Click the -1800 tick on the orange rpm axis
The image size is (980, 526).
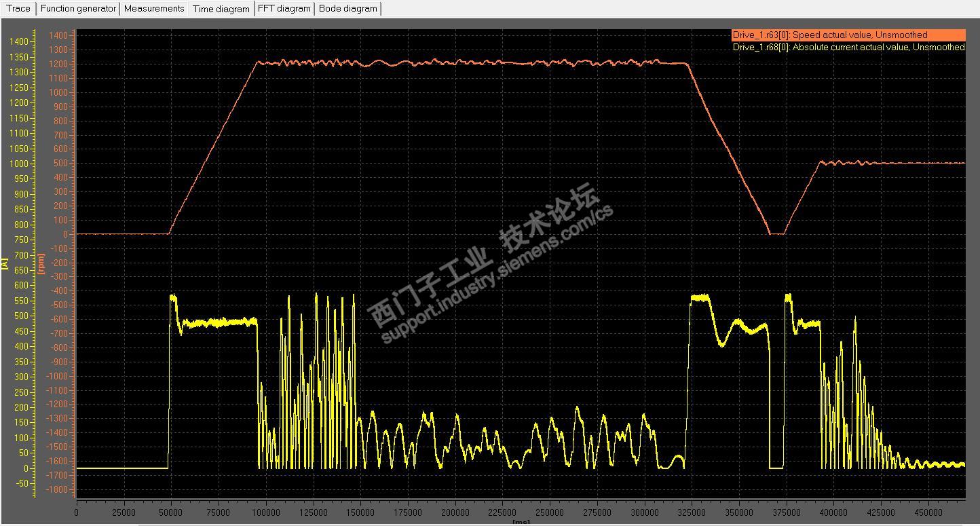[56, 489]
